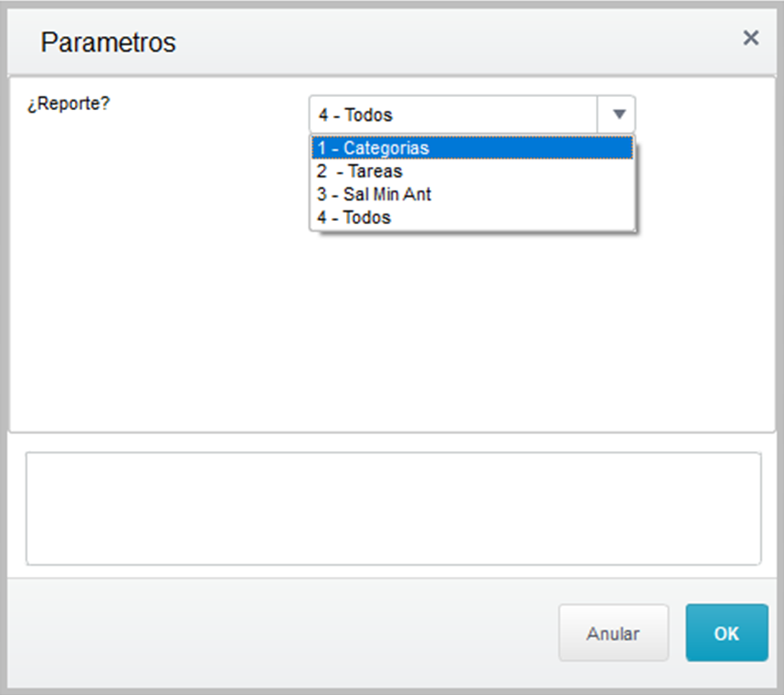Collapse the report list using the arrow

[620, 114]
